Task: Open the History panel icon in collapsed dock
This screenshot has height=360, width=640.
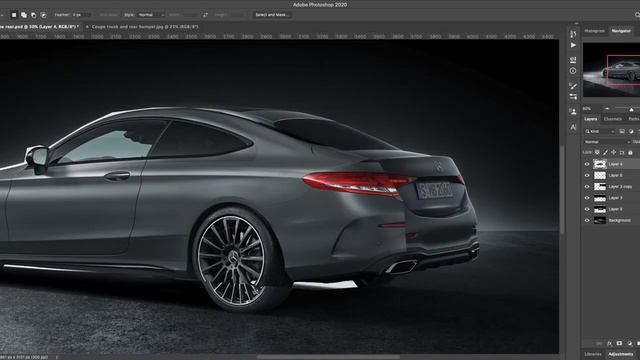Action: pyautogui.click(x=573, y=33)
